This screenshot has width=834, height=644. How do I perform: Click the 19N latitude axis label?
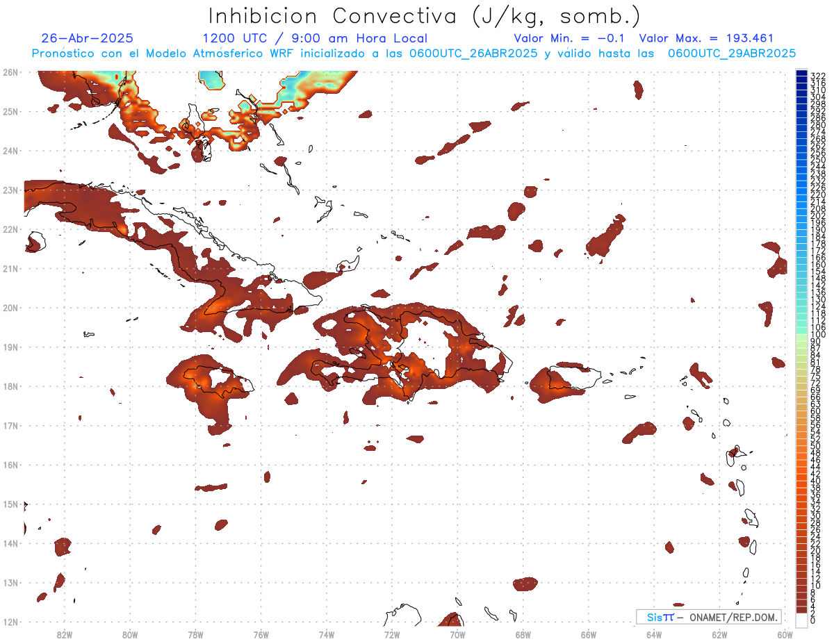tap(11, 347)
